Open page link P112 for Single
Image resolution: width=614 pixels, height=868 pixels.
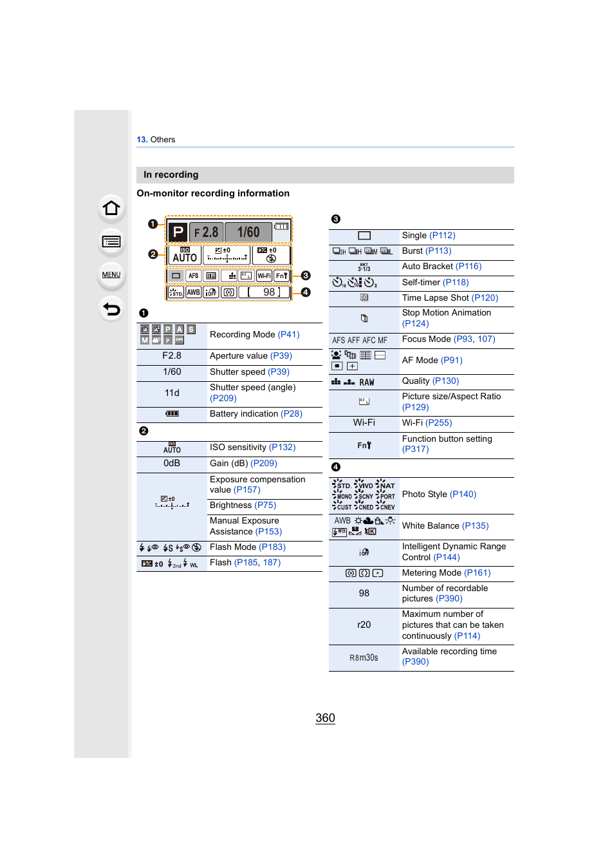[443, 236]
